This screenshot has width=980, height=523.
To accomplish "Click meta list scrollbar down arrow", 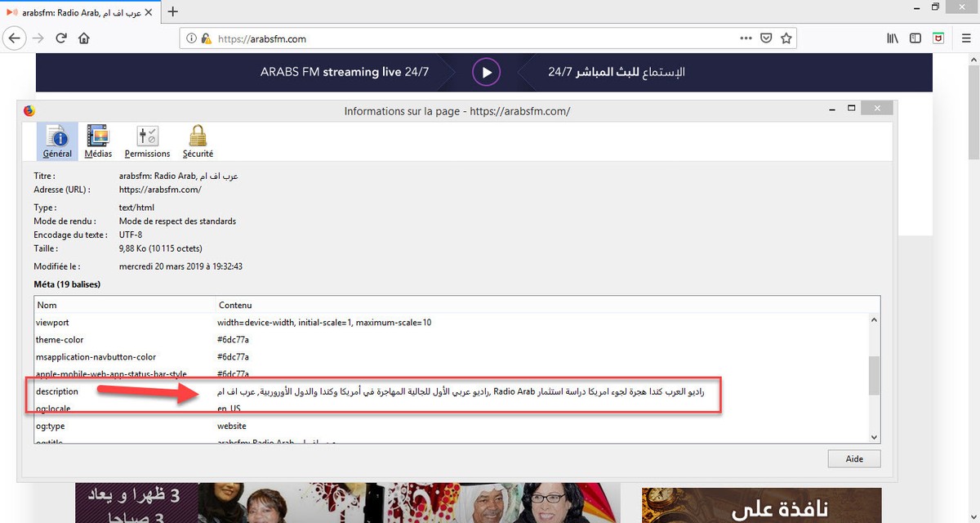I will (x=874, y=437).
